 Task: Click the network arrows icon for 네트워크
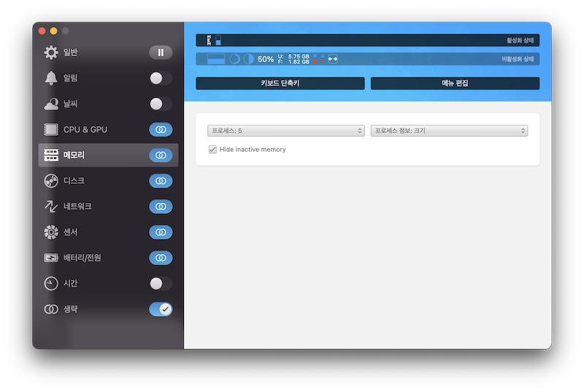(x=51, y=207)
